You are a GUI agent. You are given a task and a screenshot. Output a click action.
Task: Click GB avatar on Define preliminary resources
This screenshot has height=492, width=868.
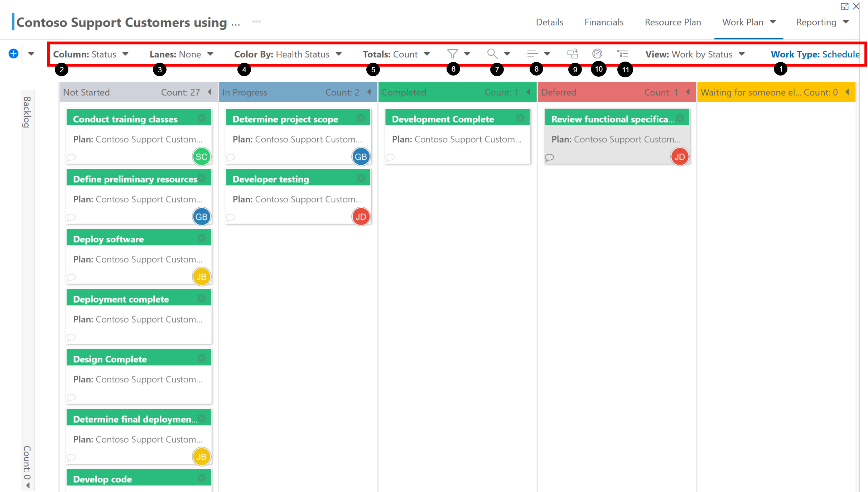[202, 217]
